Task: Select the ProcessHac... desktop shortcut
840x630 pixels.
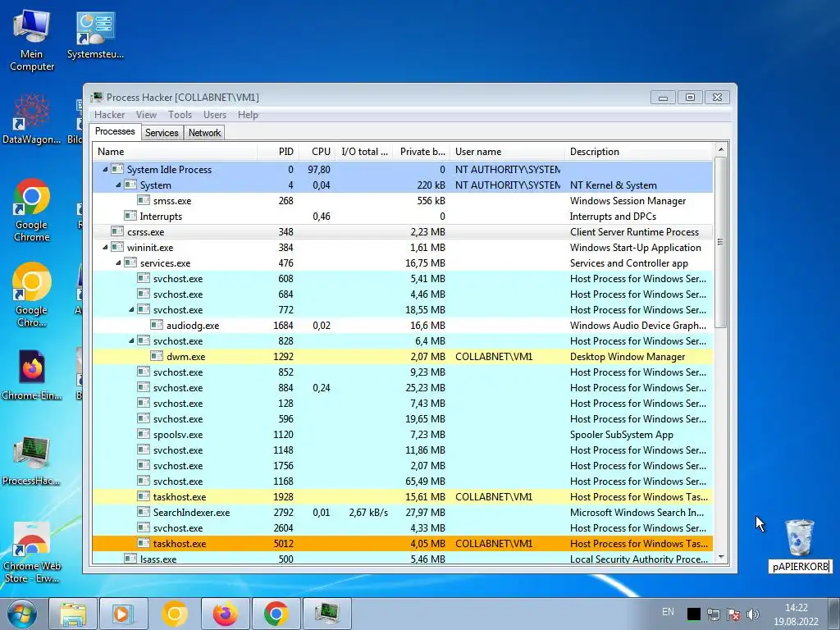Action: point(32,461)
